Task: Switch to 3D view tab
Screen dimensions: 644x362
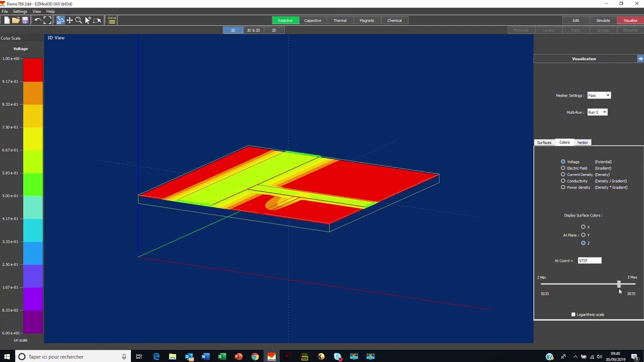Action: [x=232, y=30]
